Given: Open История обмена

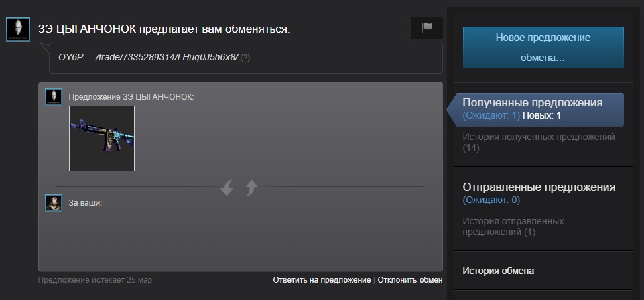Looking at the screenshot, I should (498, 271).
